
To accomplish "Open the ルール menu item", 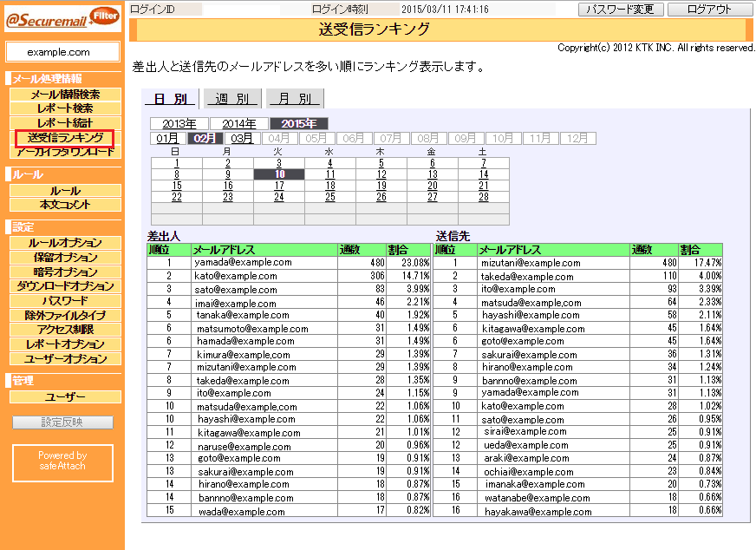I will pyautogui.click(x=65, y=191).
